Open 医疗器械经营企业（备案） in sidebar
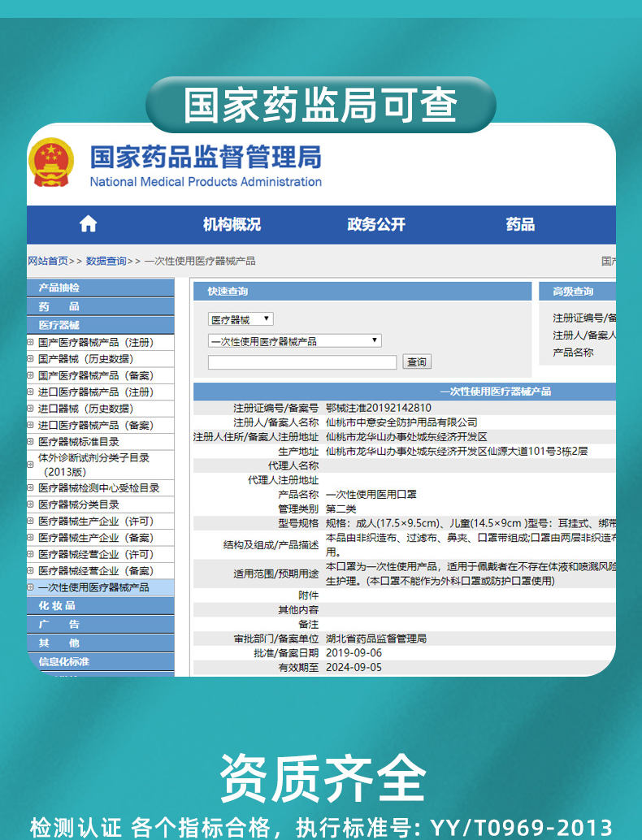This screenshot has height=840, width=642. click(96, 571)
